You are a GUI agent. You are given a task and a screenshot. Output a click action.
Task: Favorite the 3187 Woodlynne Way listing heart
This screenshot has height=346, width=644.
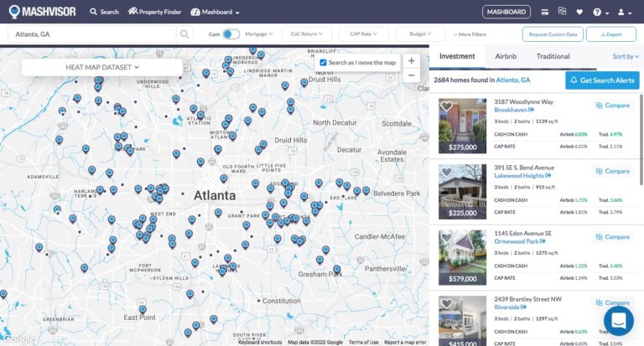446,106
